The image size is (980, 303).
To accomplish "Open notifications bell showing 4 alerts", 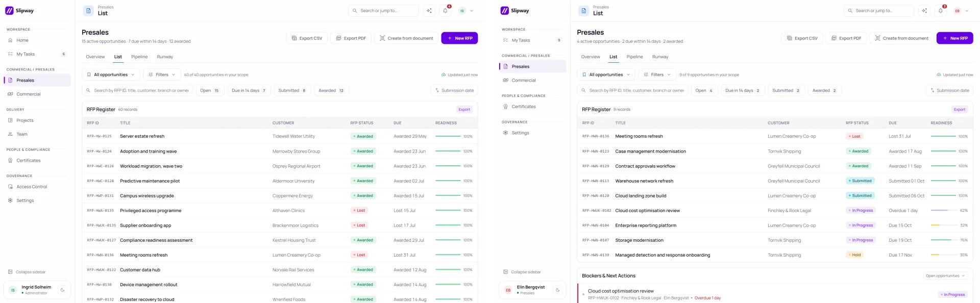I will coord(445,11).
